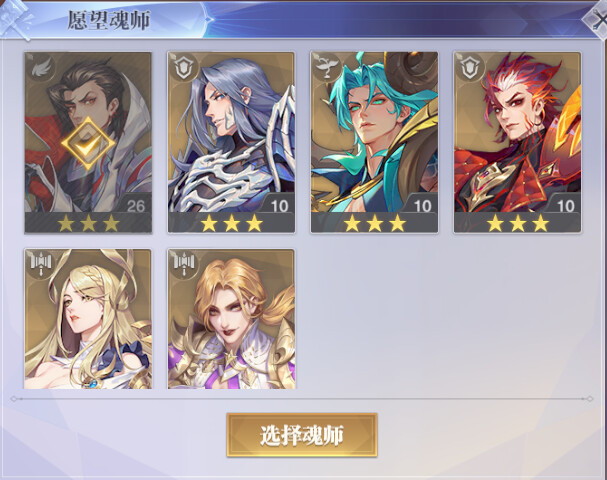Click the 选择魂师 confirm button

point(302,435)
